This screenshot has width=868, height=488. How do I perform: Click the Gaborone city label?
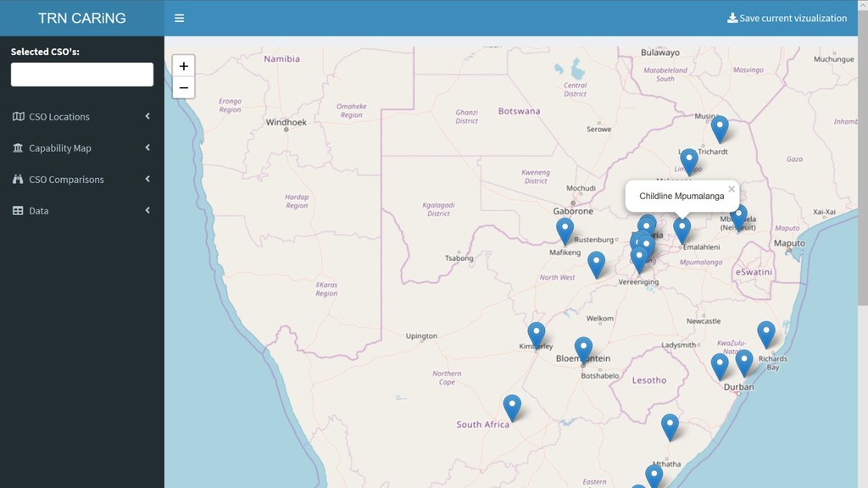(x=573, y=211)
